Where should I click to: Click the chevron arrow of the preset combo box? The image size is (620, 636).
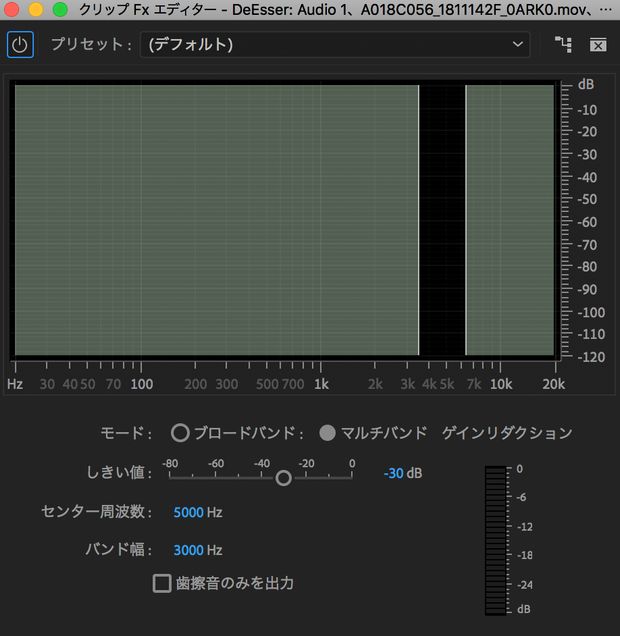pos(517,45)
